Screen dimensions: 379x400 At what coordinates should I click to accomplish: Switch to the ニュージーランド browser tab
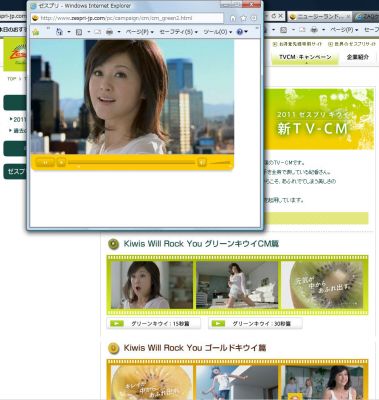point(319,16)
